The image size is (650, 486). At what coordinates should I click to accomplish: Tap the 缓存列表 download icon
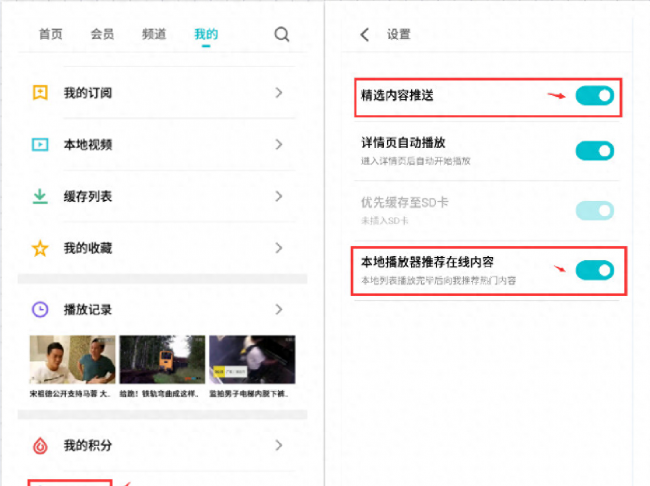tap(40, 196)
